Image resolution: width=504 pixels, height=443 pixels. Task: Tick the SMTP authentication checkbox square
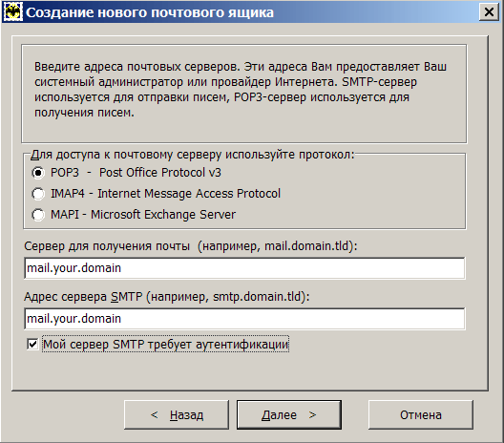(32, 345)
